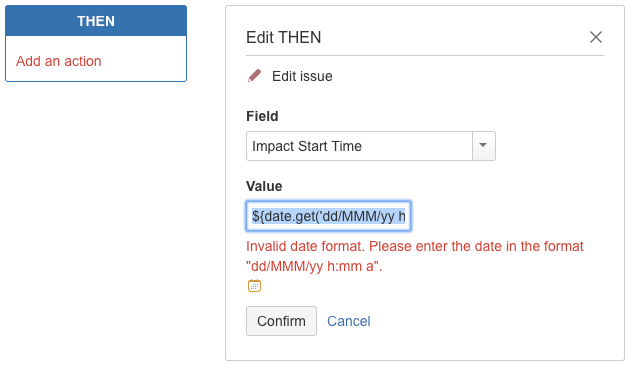Click the divider line under Edit THEN
Viewport: 637px width, 371px height.
[425, 55]
